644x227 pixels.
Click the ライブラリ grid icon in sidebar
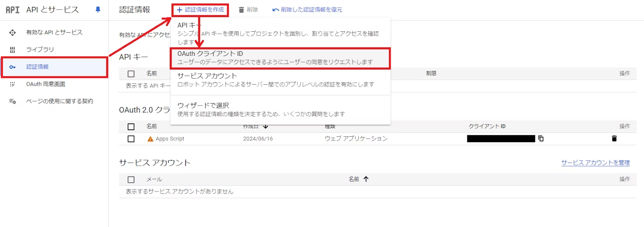[x=12, y=49]
